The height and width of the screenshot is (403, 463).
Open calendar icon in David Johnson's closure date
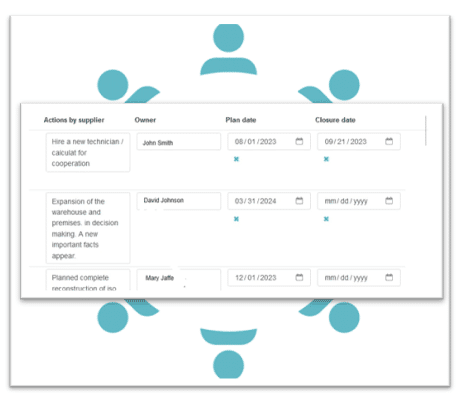389,201
